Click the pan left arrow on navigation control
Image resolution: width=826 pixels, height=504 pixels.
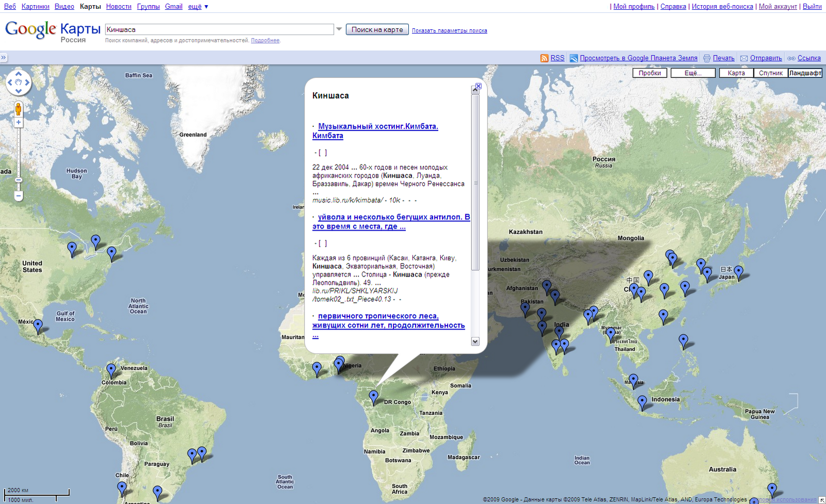tap(10, 83)
